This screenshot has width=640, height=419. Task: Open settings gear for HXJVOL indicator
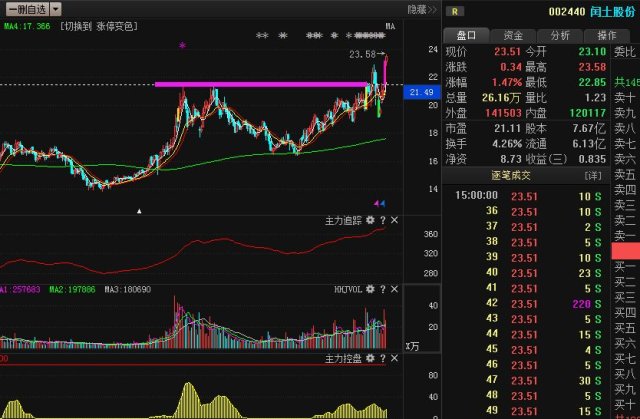[370, 289]
